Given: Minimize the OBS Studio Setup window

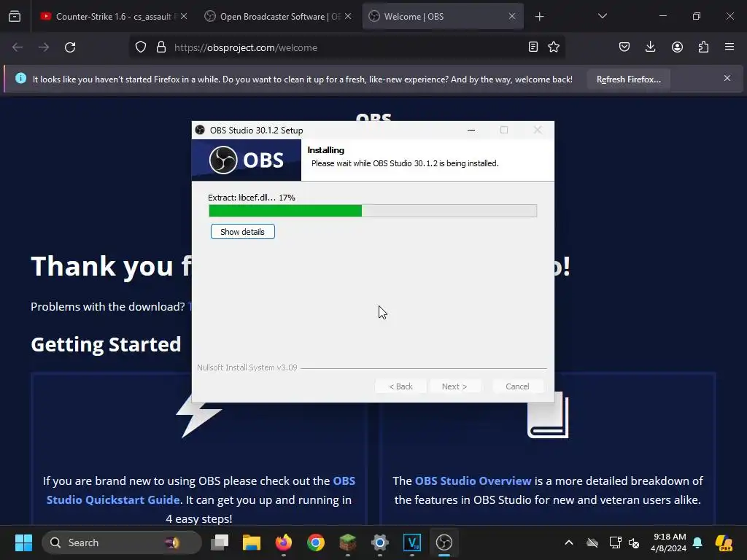Looking at the screenshot, I should point(471,130).
